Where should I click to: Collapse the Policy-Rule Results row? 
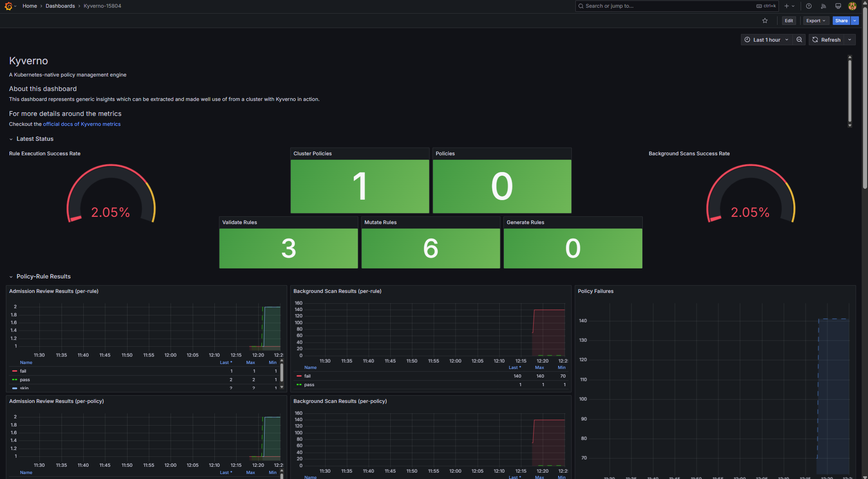pos(43,277)
